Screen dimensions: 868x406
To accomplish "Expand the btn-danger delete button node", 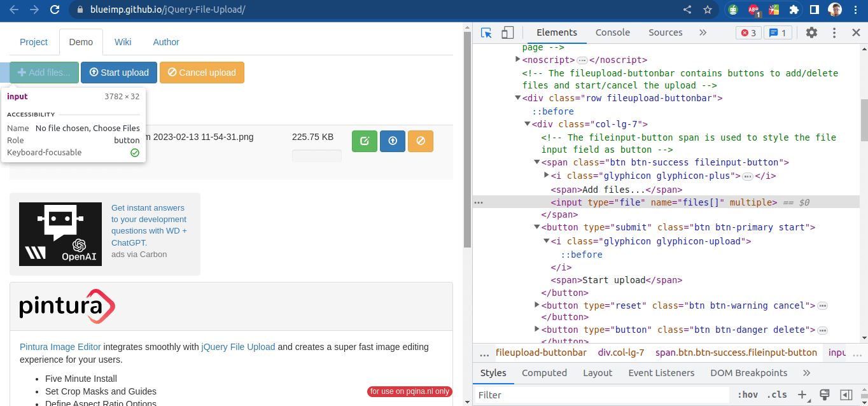I will [537, 330].
